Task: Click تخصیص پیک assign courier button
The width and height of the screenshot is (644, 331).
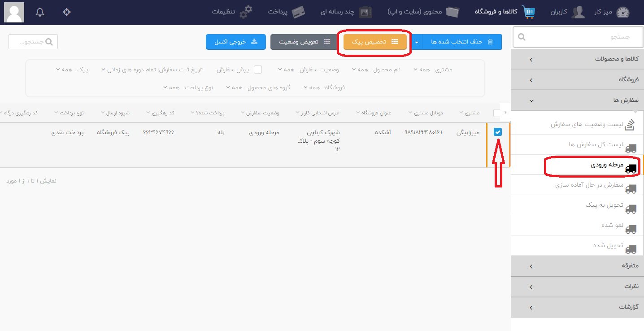Action: (375, 42)
